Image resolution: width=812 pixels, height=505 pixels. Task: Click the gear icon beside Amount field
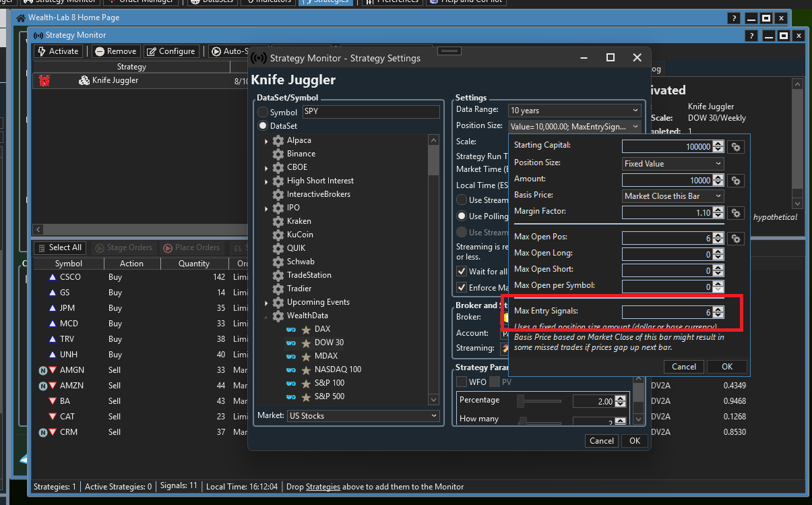pyautogui.click(x=736, y=181)
